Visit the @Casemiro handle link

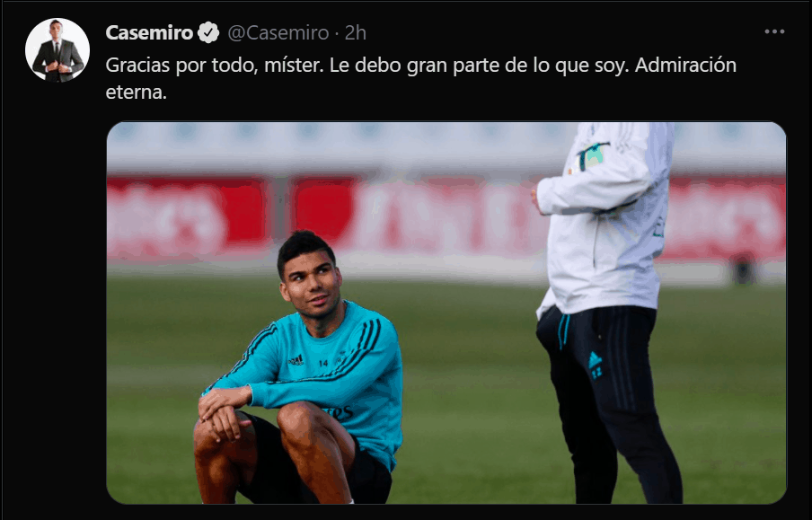pyautogui.click(x=278, y=32)
